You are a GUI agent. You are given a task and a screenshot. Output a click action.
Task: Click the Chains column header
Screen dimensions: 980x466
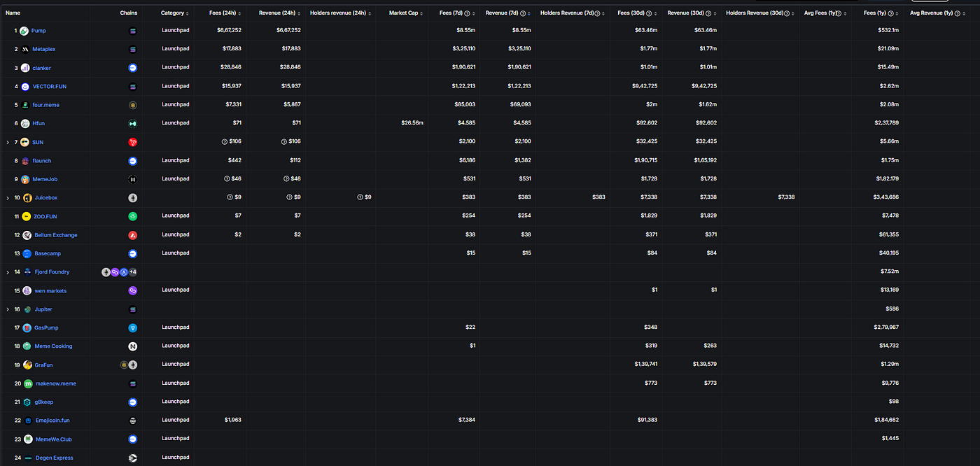click(x=129, y=13)
